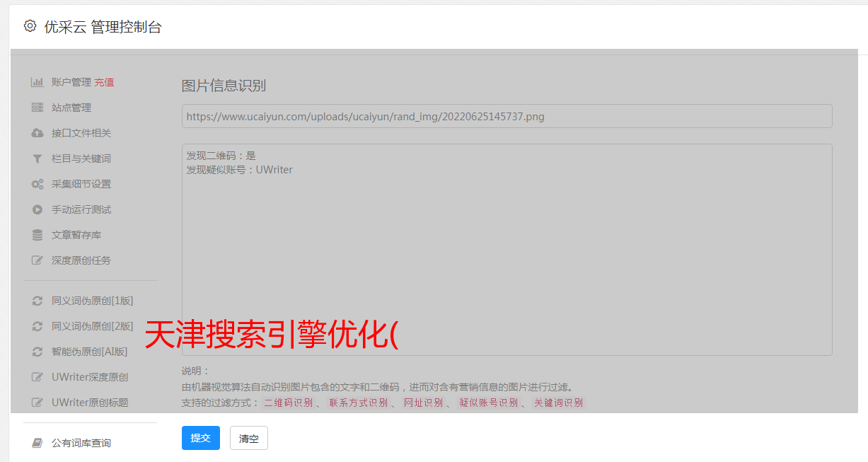Click the bar chart icon for 账户管理
This screenshot has height=462, width=868.
tap(37, 82)
